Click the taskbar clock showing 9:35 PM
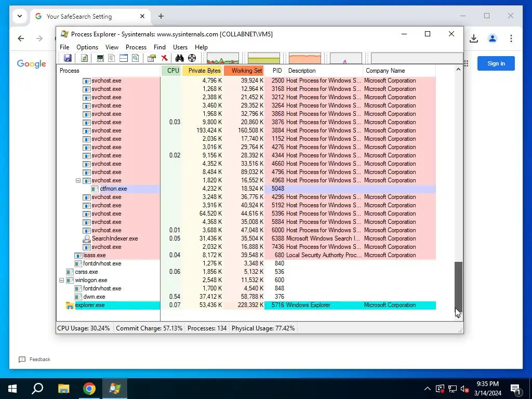Image resolution: width=532 pixels, height=399 pixels. [487, 389]
